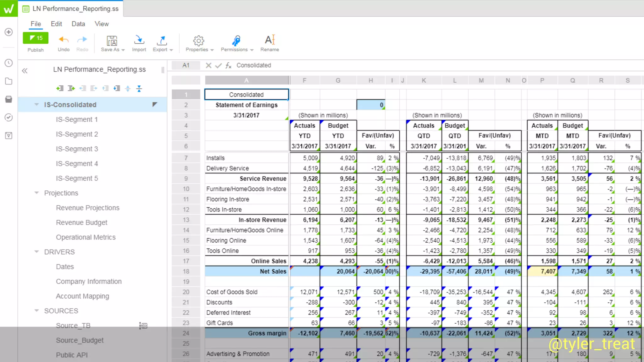Click the Import icon
Screen dimensions: 644x362
(x=139, y=40)
